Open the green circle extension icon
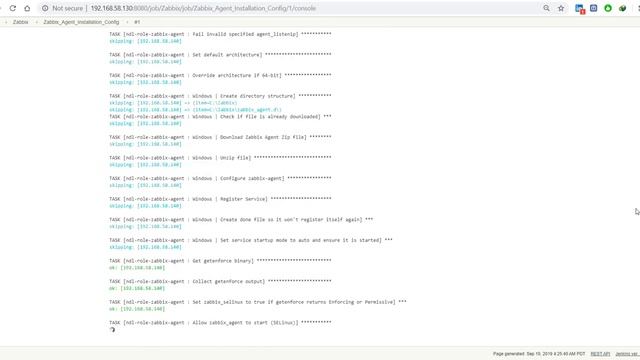640x360 pixels. (x=608, y=8)
